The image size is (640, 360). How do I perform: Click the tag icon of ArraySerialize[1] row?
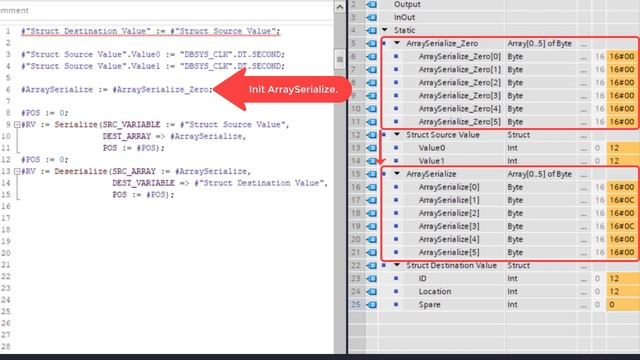(x=371, y=200)
